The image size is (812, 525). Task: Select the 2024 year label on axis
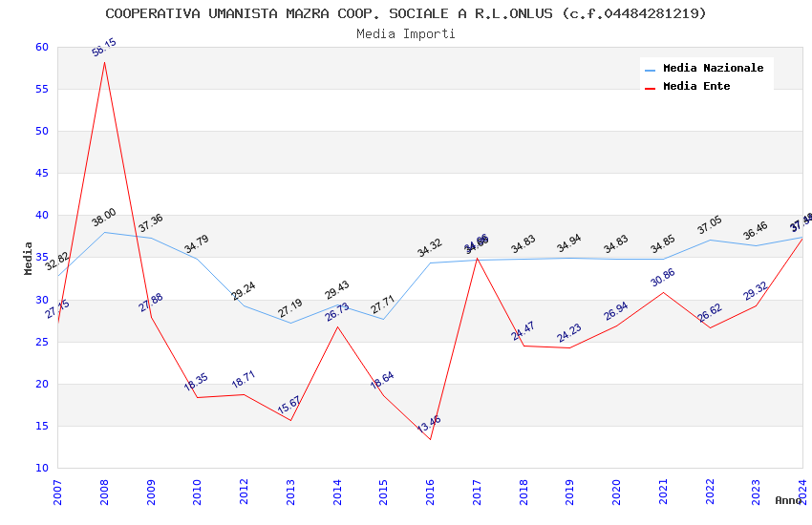802,492
